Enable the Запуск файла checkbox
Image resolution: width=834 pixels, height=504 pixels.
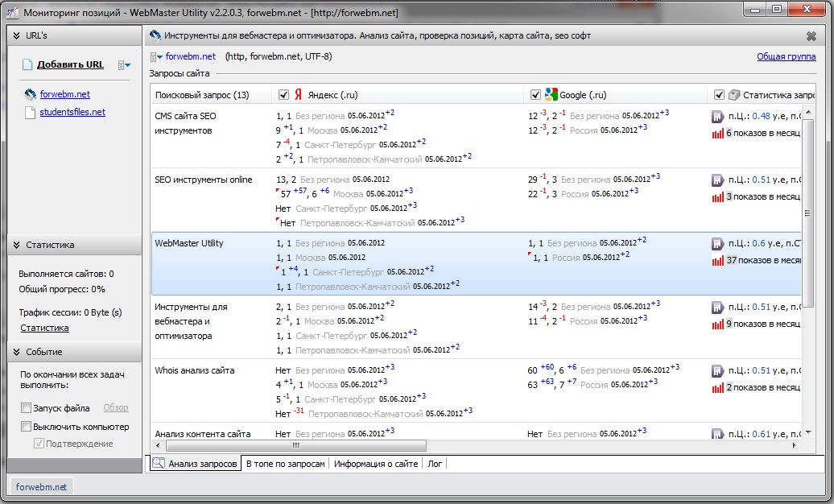(x=27, y=408)
